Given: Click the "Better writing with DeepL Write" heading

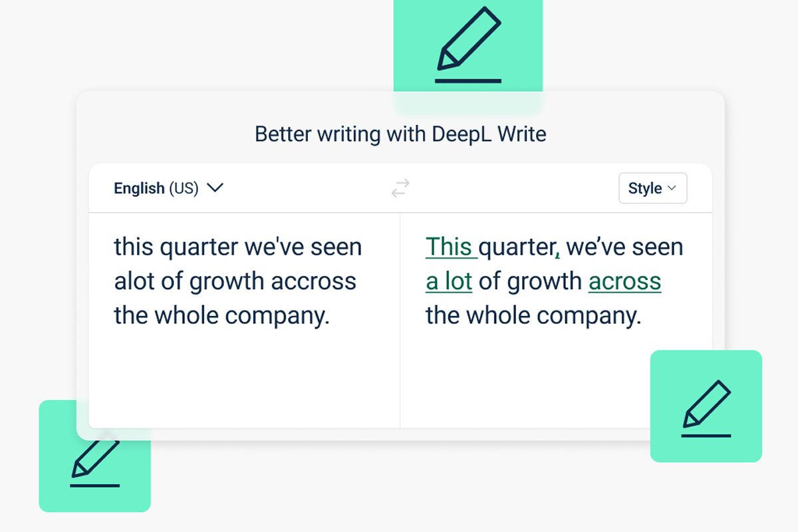Looking at the screenshot, I should point(400,134).
